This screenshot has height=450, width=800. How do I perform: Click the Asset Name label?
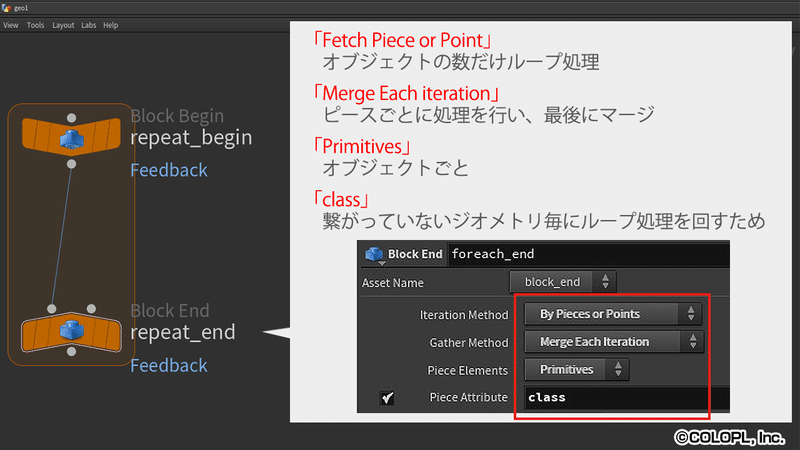point(393,283)
